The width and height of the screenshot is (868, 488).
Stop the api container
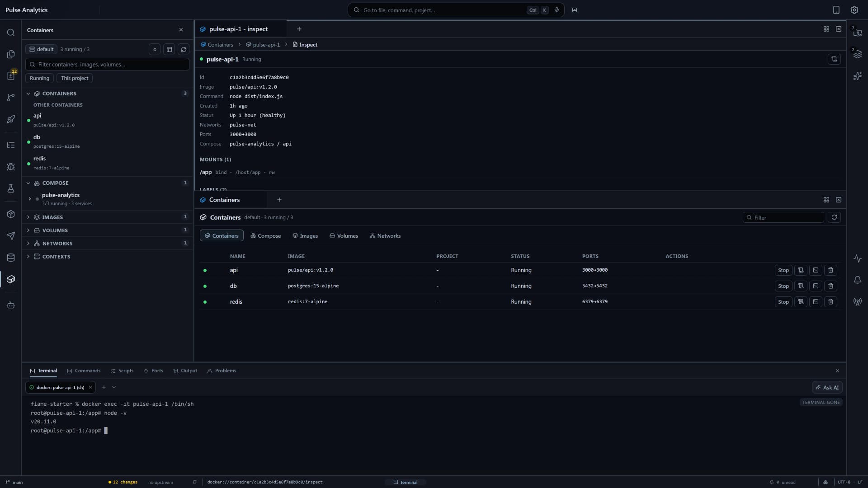[783, 270]
